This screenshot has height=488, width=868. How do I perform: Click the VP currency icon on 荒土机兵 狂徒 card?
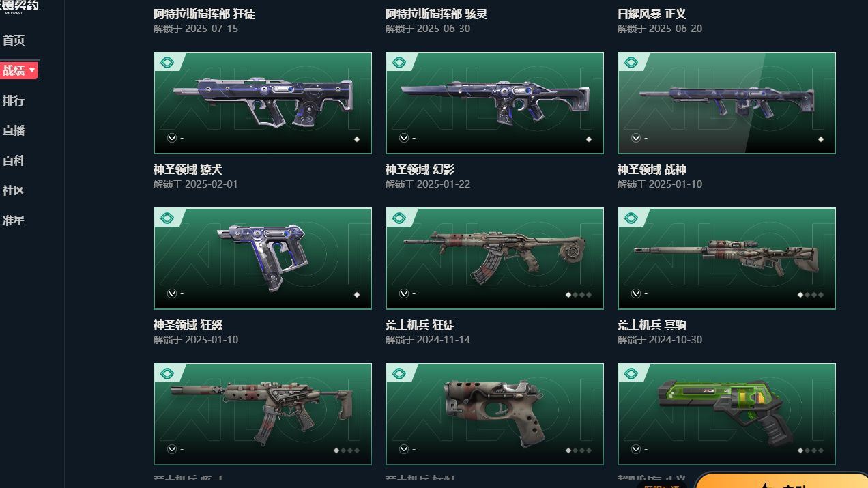(x=404, y=293)
